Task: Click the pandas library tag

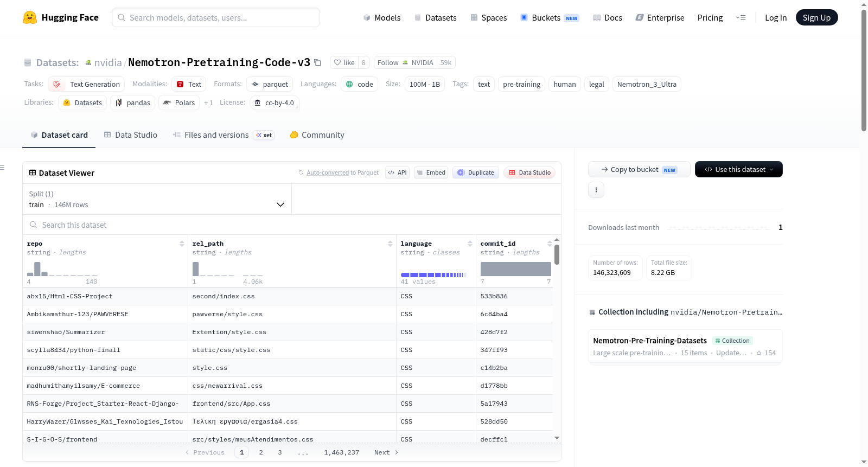Action: [x=132, y=103]
